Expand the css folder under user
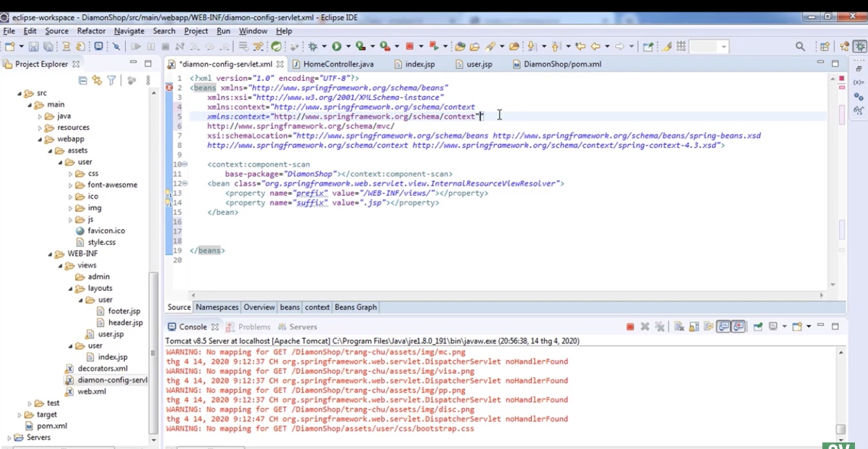Image resolution: width=868 pixels, height=449 pixels. click(x=71, y=174)
